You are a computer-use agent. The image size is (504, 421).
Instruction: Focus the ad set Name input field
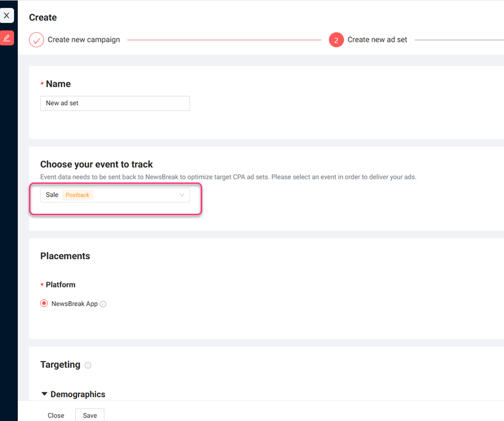click(115, 103)
